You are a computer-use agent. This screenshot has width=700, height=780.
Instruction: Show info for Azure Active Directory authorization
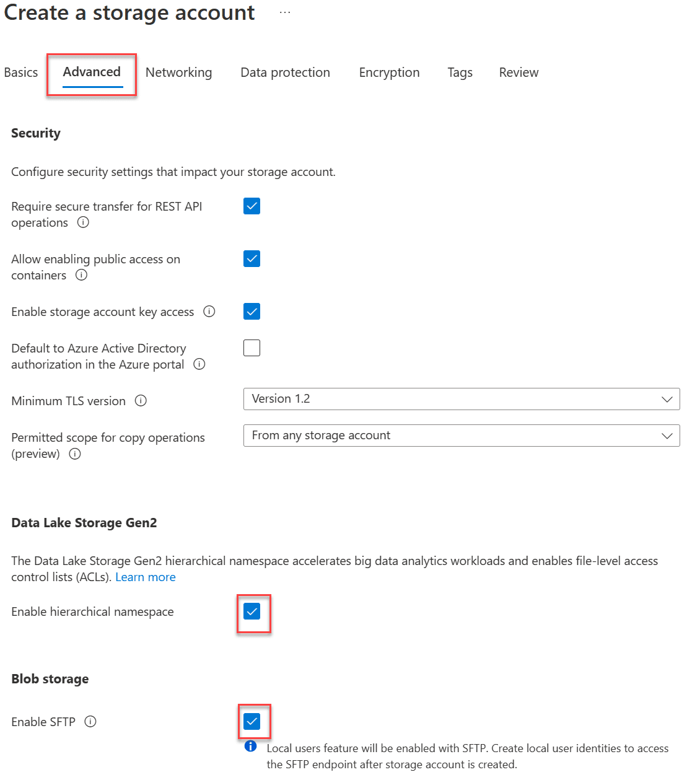point(199,364)
